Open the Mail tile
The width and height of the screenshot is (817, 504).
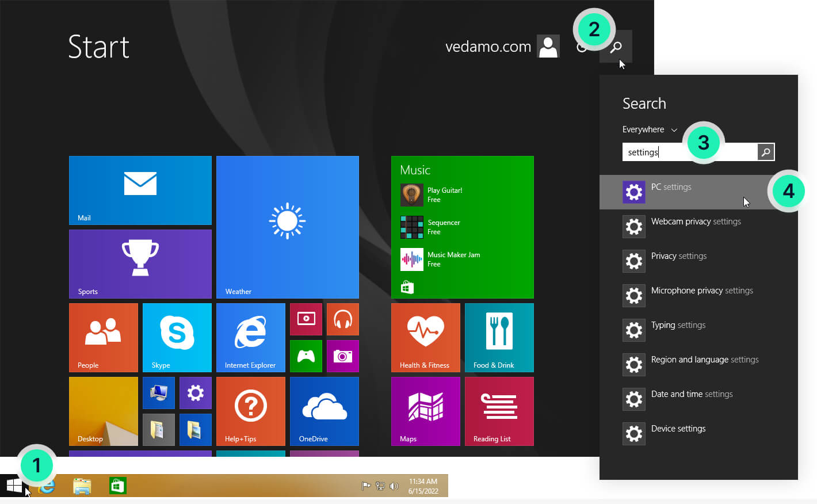[140, 190]
